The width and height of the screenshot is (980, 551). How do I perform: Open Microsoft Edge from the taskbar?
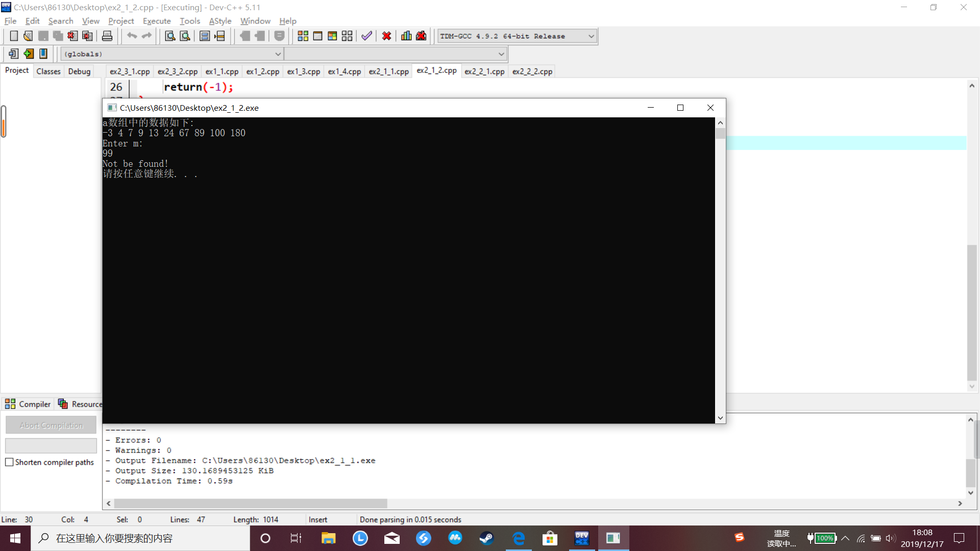[519, 538]
